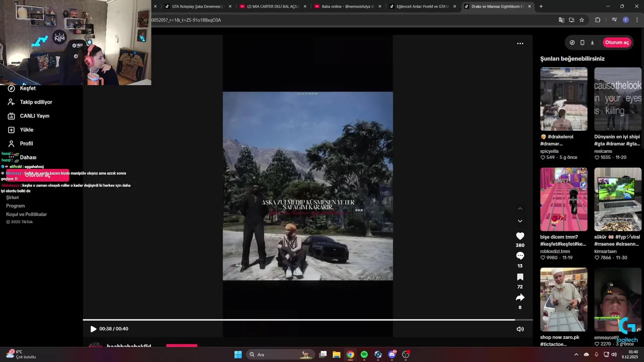
Task: Click mobile app phone icon
Action: 582,43
